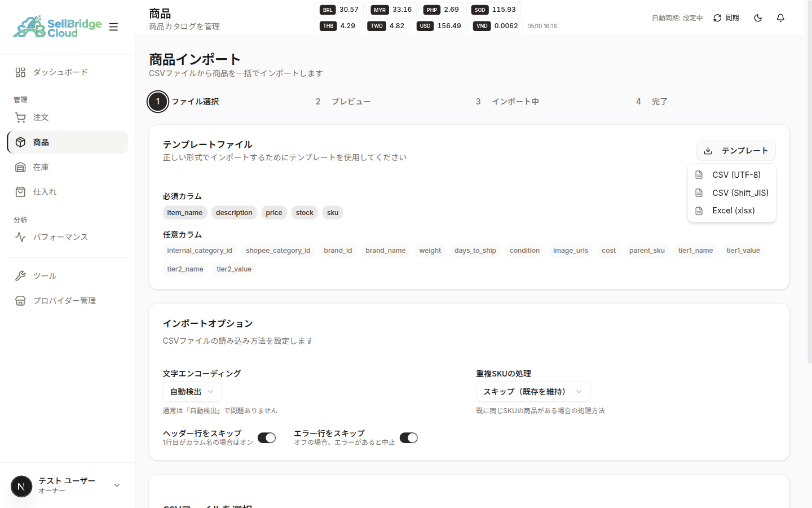Click dashboard grid icon
The width and height of the screenshot is (812, 508).
click(x=20, y=72)
